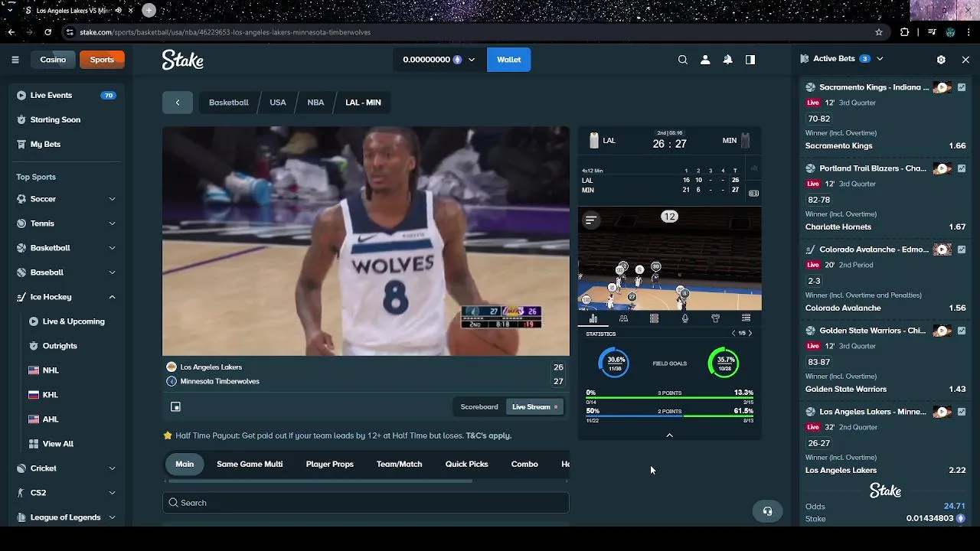Switch to the Scoreboard view
980x551 pixels.
coord(479,407)
